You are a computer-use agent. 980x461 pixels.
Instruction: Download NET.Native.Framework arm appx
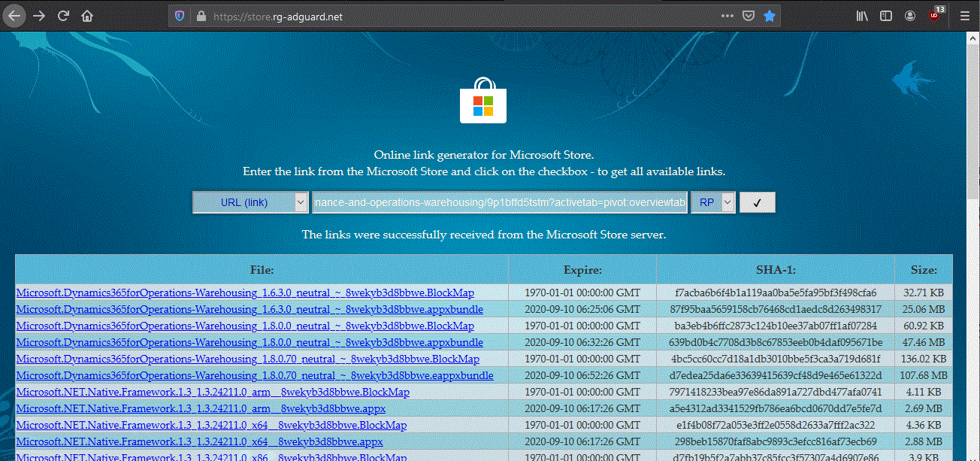click(x=201, y=408)
